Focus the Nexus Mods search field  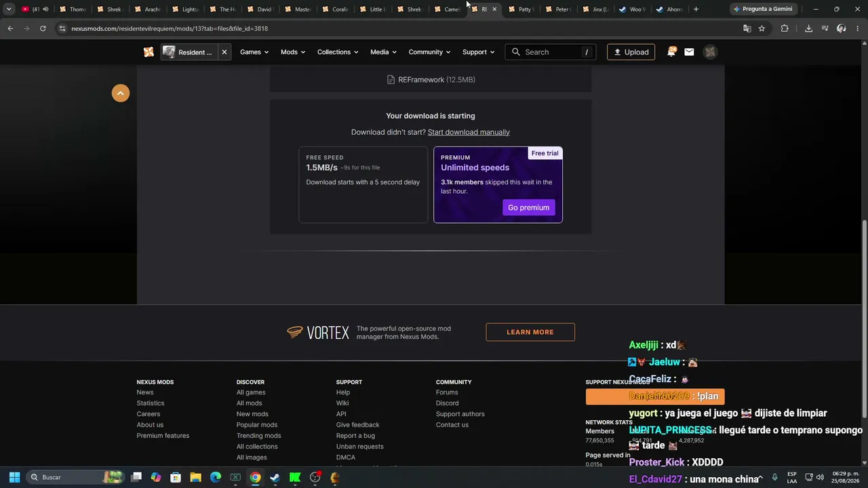click(550, 52)
